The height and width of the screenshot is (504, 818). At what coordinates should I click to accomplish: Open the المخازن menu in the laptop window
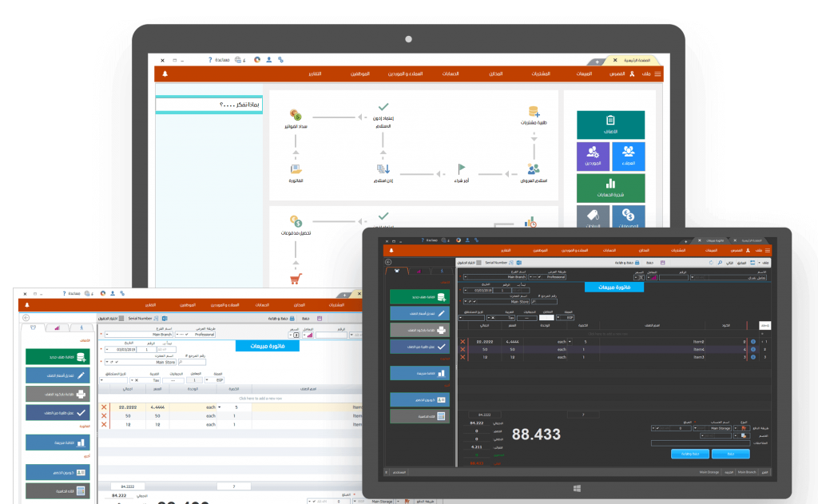point(495,74)
